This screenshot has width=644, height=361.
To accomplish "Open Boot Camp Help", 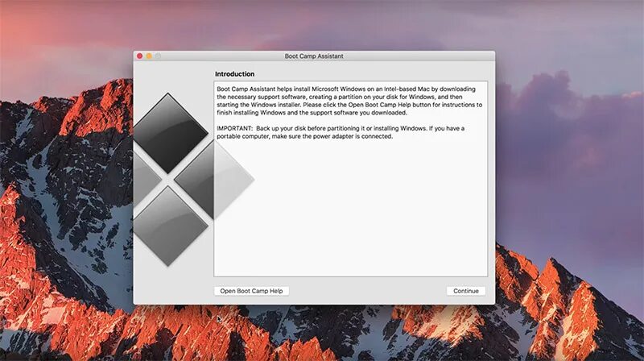I will coord(251,291).
